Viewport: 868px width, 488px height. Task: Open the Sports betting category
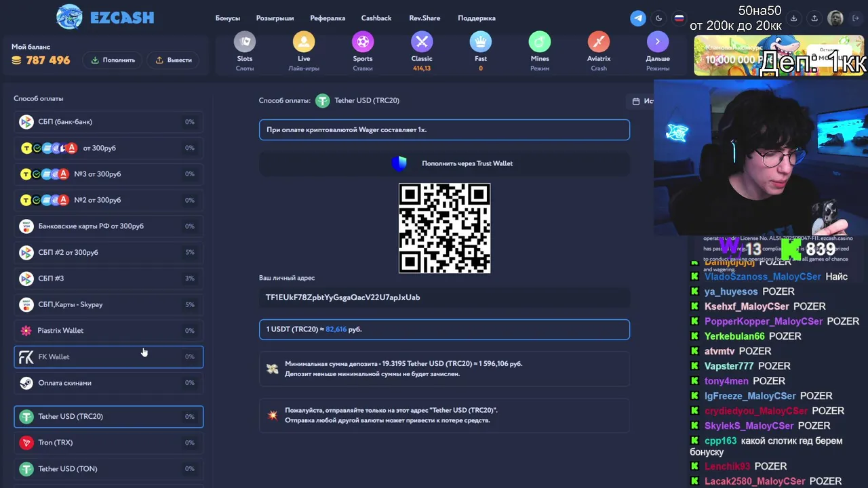[x=363, y=52]
